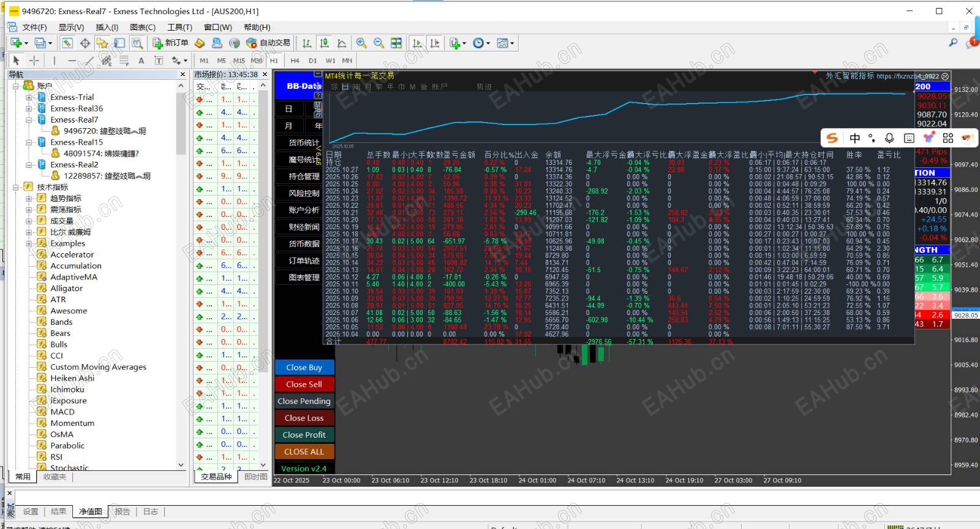Expand the Examples folder in Navigator
Viewport: 980px width, 529px height.
point(29,243)
